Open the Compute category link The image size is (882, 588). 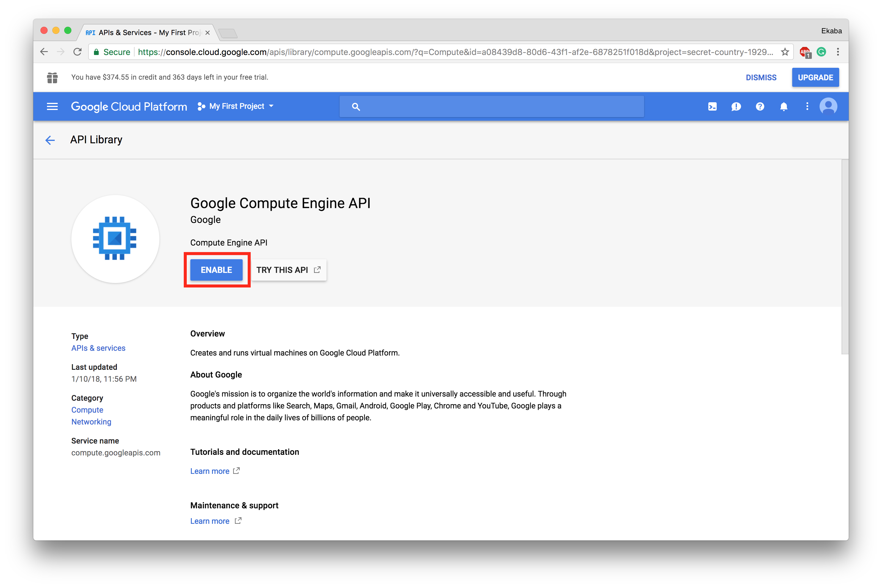87,410
